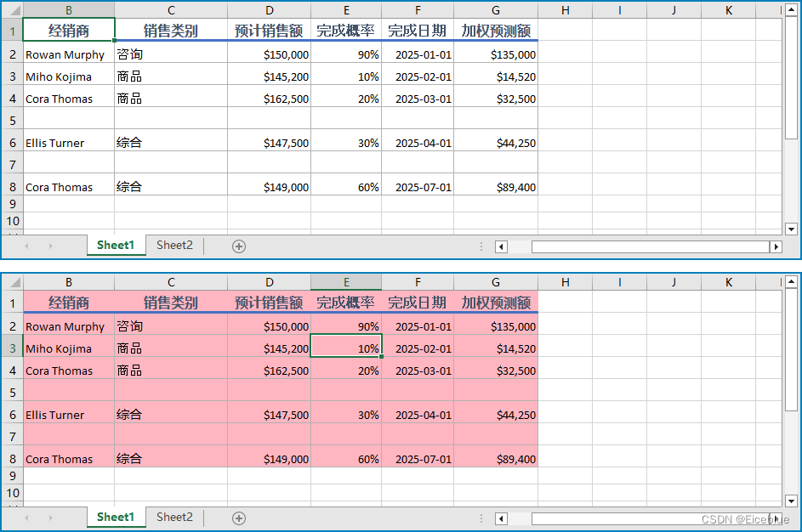This screenshot has height=532, width=802.
Task: Select column D header in top spreadsheet
Action: [x=269, y=10]
